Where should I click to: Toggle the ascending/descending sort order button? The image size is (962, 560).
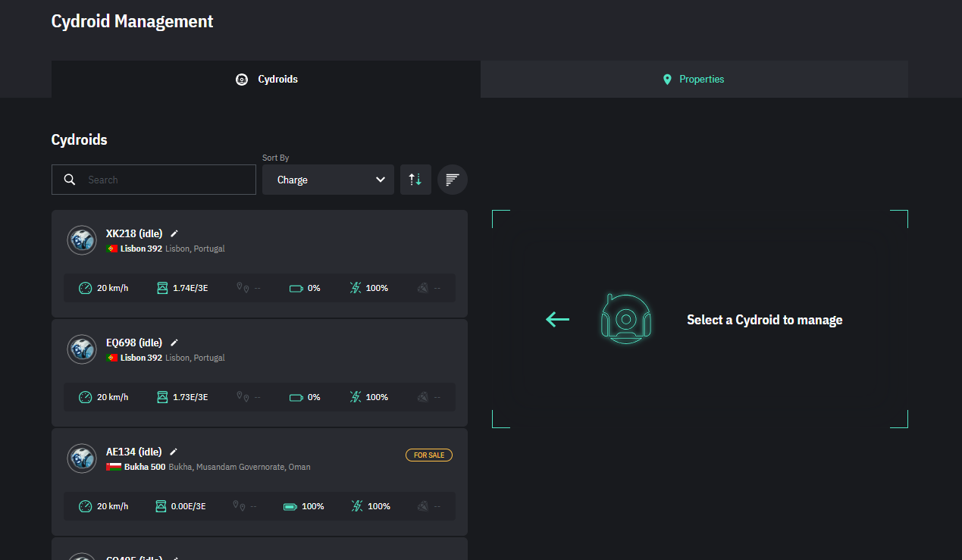pyautogui.click(x=415, y=180)
